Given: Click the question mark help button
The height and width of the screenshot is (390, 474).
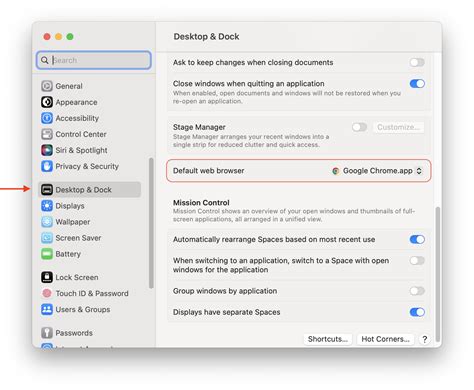Looking at the screenshot, I should [x=424, y=339].
